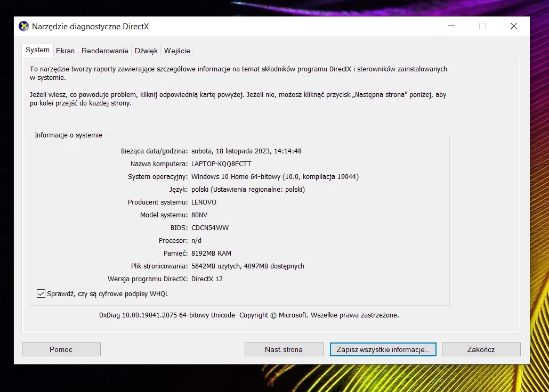The width and height of the screenshot is (549, 392).
Task: Open the Renderowanie tab
Action: pyautogui.click(x=104, y=51)
